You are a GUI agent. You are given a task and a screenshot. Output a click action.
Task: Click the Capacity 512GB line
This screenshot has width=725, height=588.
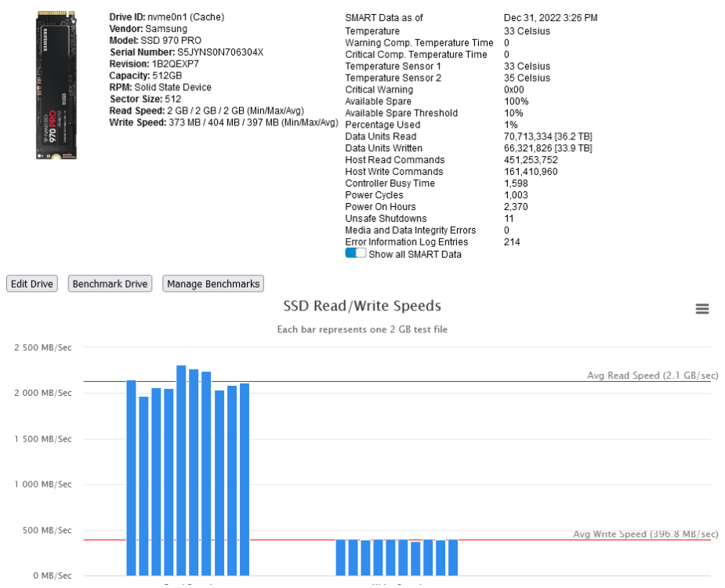point(146,75)
